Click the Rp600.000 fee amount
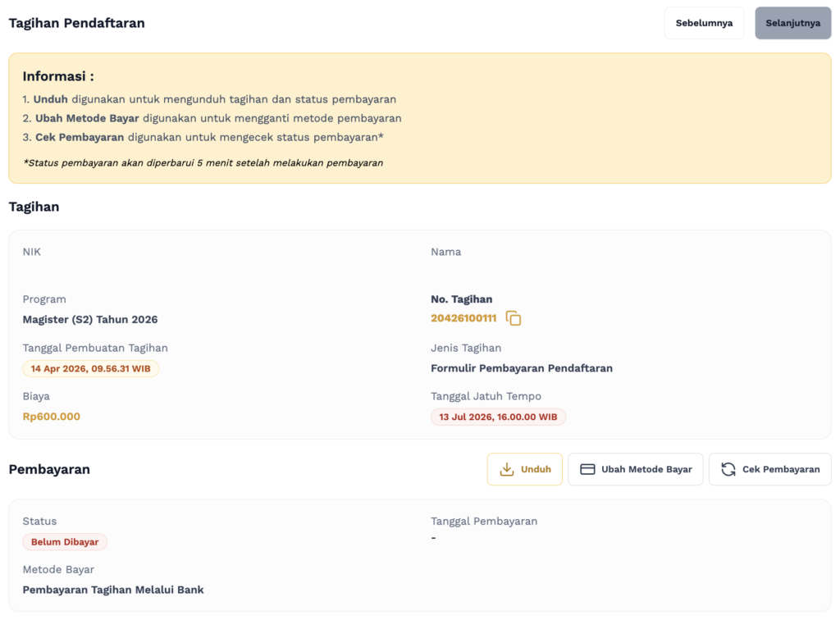 (52, 417)
